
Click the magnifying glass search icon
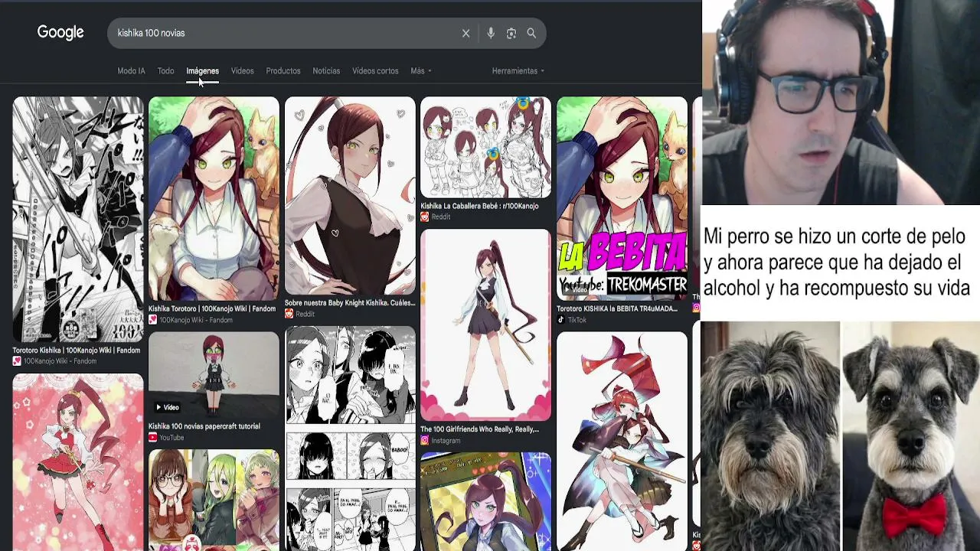[x=531, y=33]
